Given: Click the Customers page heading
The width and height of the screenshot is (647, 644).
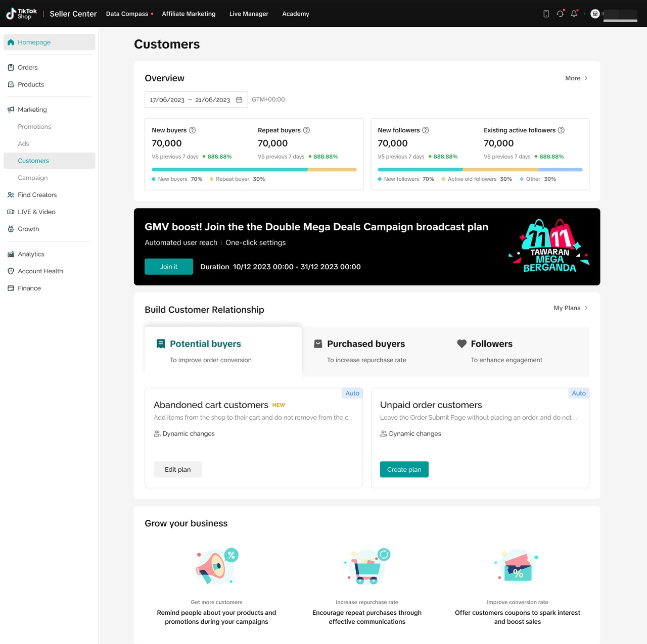Looking at the screenshot, I should coord(167,44).
